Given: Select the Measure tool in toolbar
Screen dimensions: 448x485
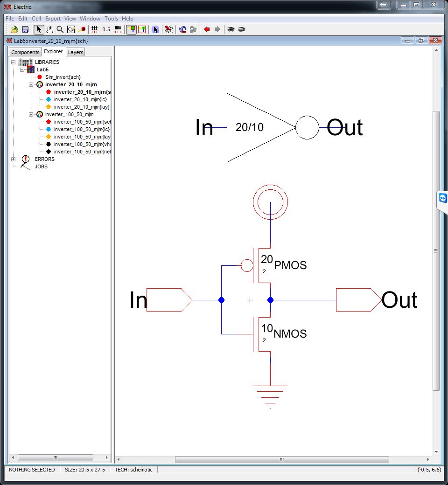Looking at the screenshot, I should tap(82, 29).
